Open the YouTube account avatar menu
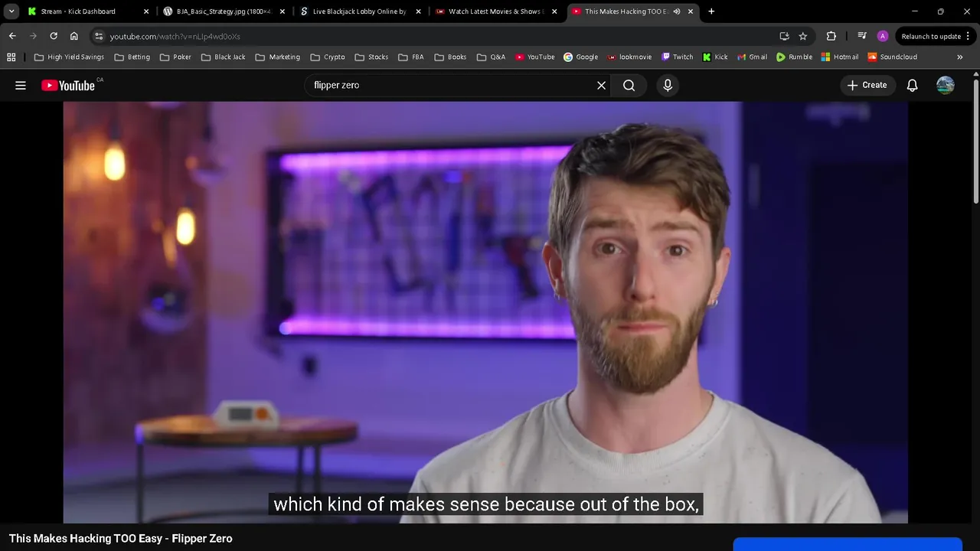 [x=946, y=85]
